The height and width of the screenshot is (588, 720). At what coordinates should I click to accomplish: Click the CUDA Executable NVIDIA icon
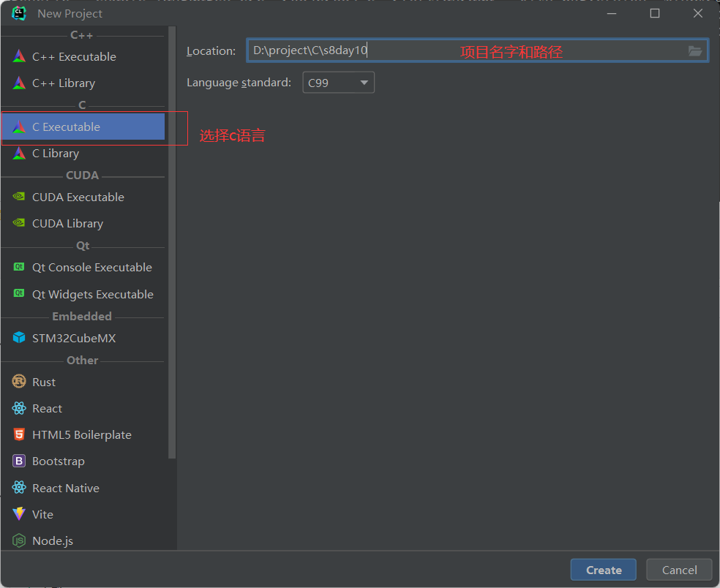pyautogui.click(x=19, y=197)
